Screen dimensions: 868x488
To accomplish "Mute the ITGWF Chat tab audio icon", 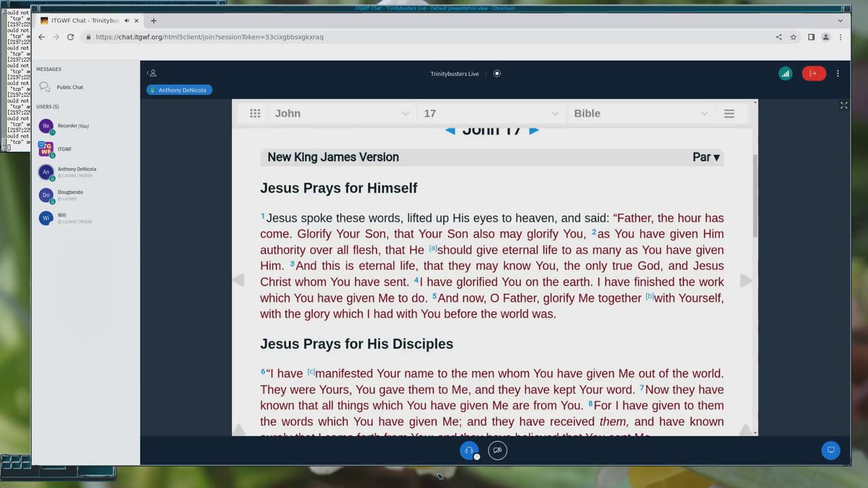I will 127,21.
